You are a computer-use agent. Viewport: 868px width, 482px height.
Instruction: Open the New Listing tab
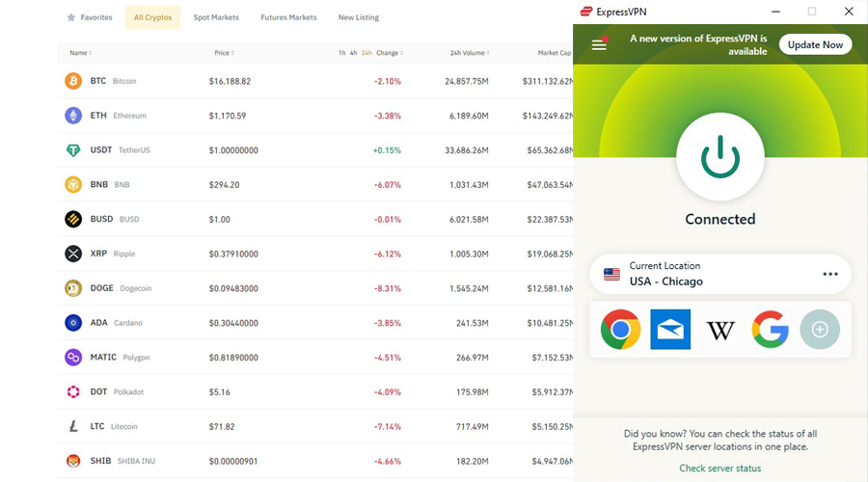(359, 17)
